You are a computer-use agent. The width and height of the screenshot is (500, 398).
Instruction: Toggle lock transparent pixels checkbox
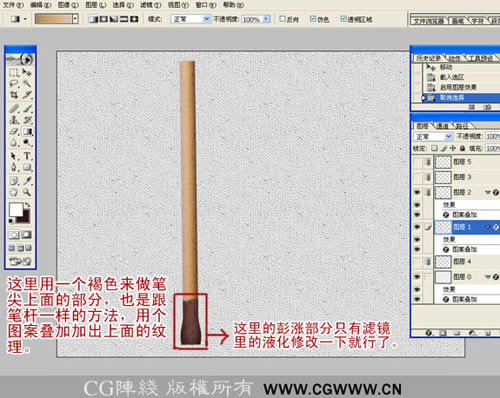pyautogui.click(x=434, y=148)
